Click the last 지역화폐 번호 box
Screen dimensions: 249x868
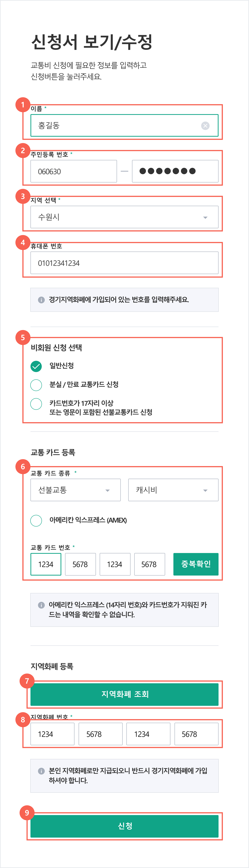coord(196,734)
